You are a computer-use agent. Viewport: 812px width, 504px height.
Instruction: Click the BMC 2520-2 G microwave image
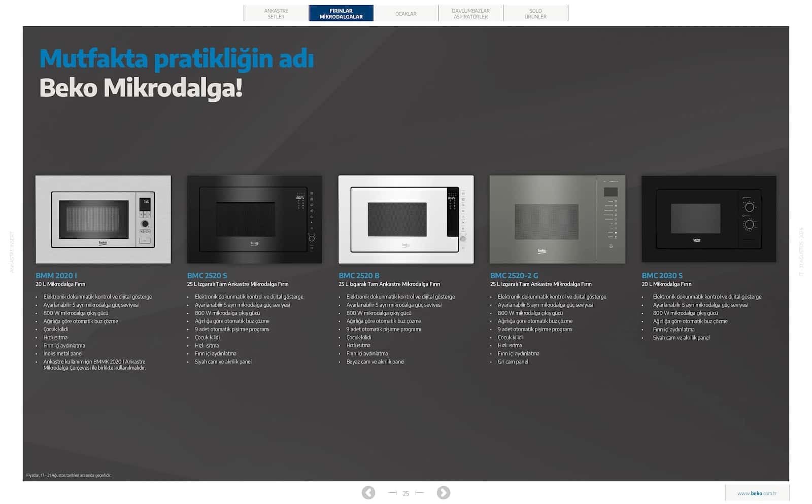click(557, 220)
